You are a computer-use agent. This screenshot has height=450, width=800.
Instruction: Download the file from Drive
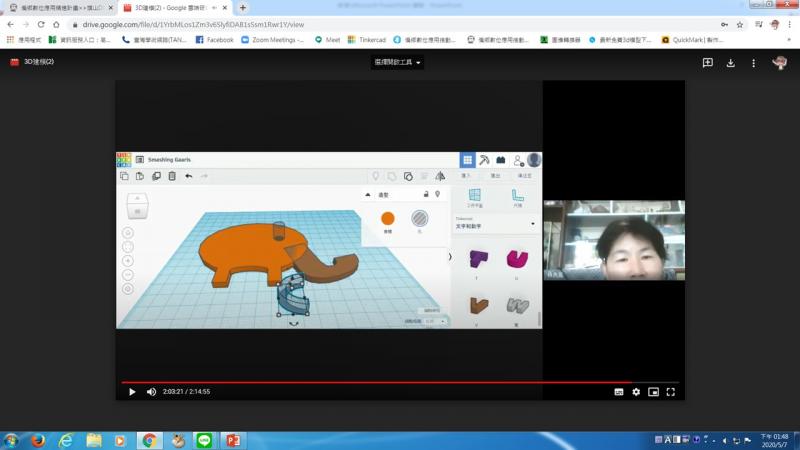730,62
